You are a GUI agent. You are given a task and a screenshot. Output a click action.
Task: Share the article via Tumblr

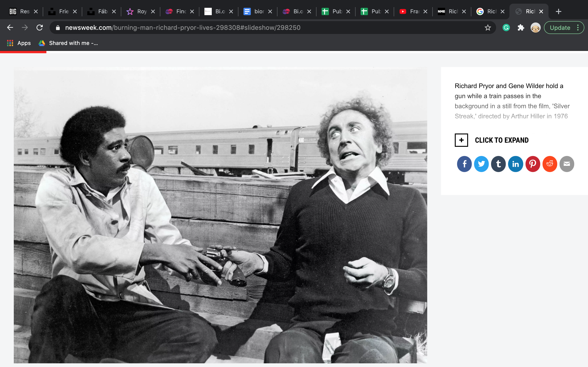[x=498, y=164]
